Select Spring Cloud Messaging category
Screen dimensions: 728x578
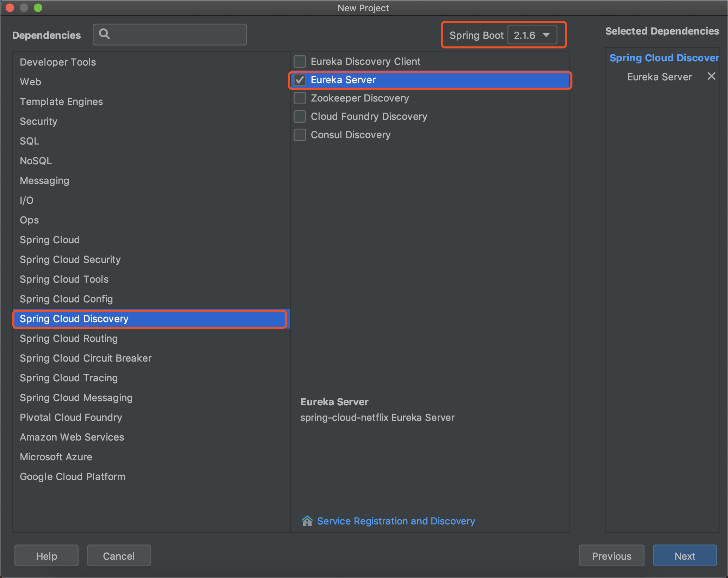tap(151, 398)
